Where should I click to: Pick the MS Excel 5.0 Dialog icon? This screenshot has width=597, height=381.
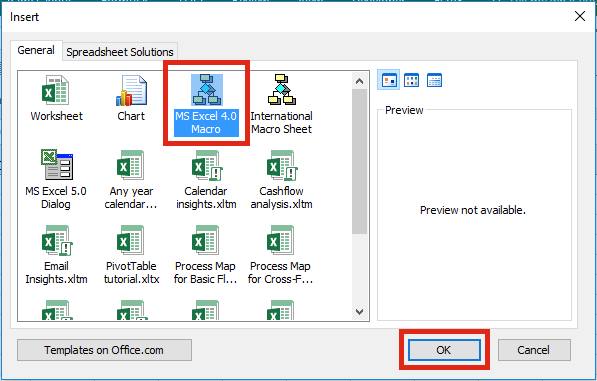pos(57,164)
